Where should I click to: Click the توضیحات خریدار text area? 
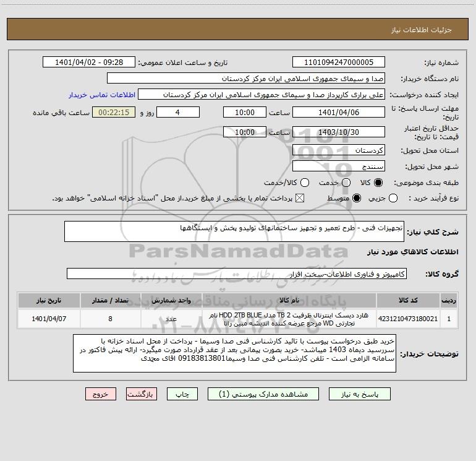234,353
